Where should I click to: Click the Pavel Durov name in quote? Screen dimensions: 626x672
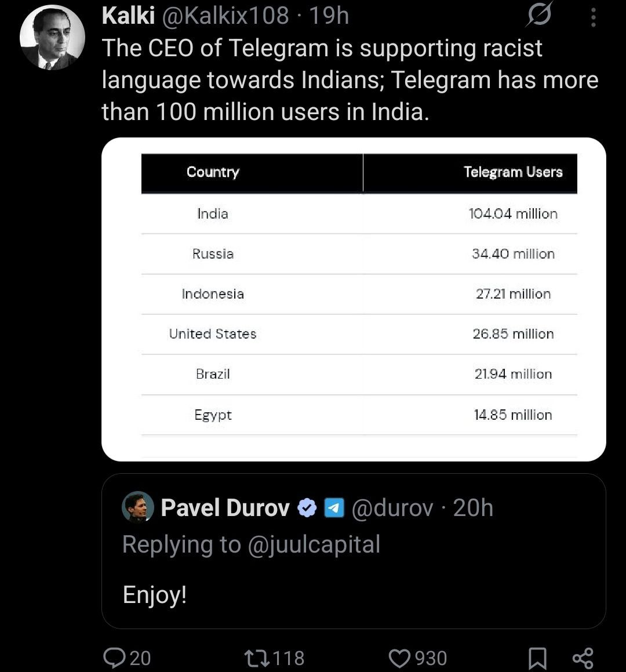[x=225, y=508]
